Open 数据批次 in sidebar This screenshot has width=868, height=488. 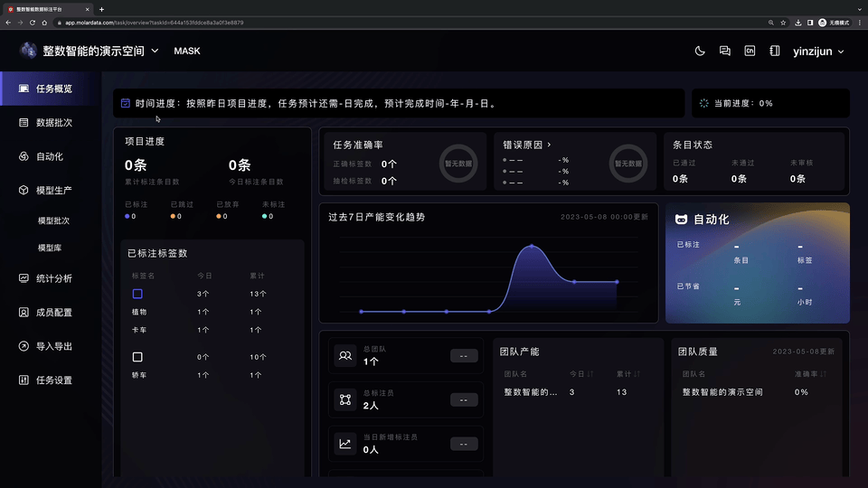51,122
